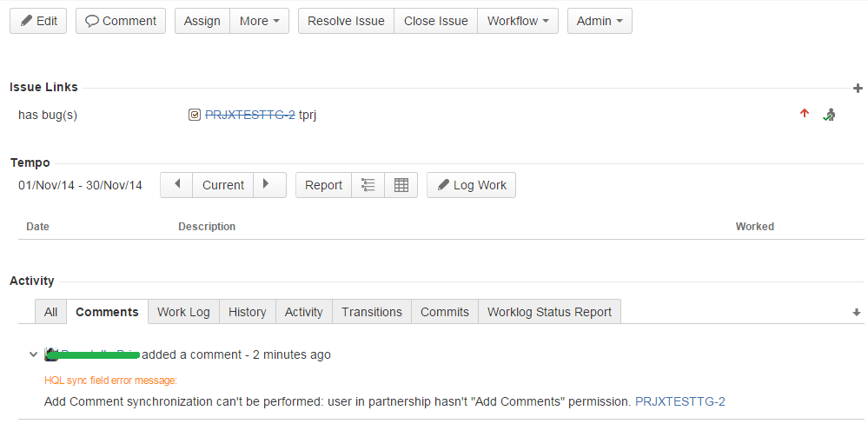Go to next Tempo period arrow
868x437 pixels.
point(268,185)
